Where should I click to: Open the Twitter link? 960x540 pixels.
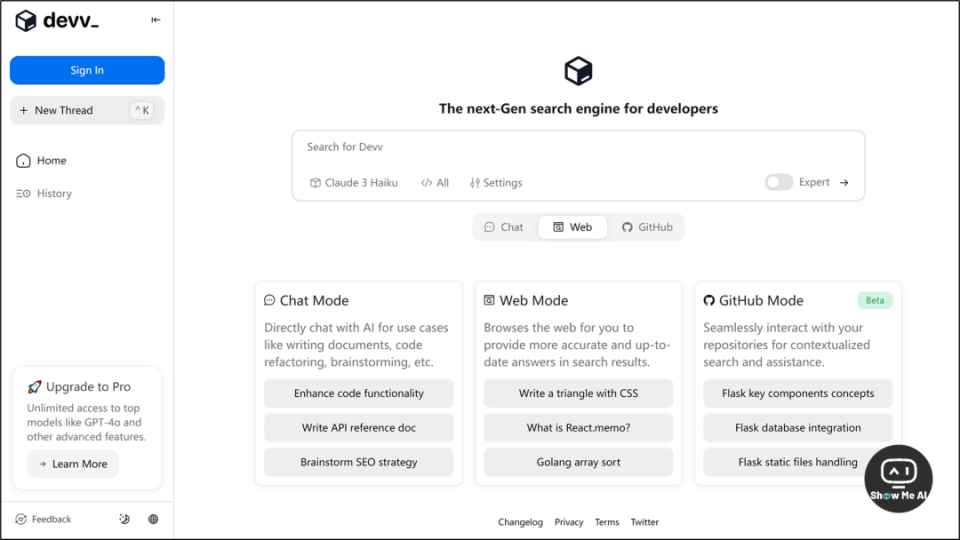645,522
